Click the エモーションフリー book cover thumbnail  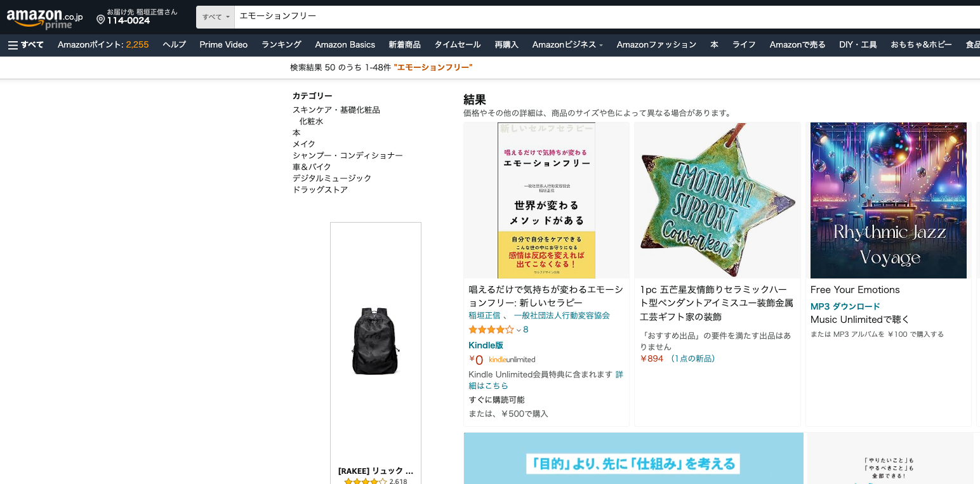pos(546,200)
